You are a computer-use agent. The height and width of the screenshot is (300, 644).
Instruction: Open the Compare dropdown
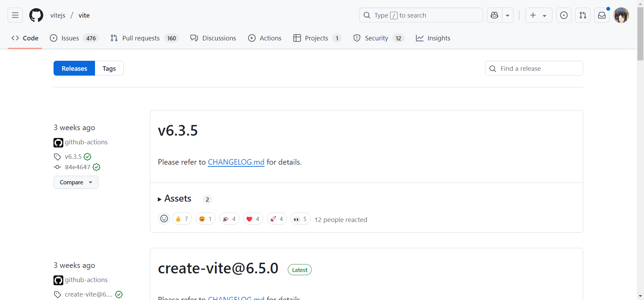pyautogui.click(x=76, y=182)
